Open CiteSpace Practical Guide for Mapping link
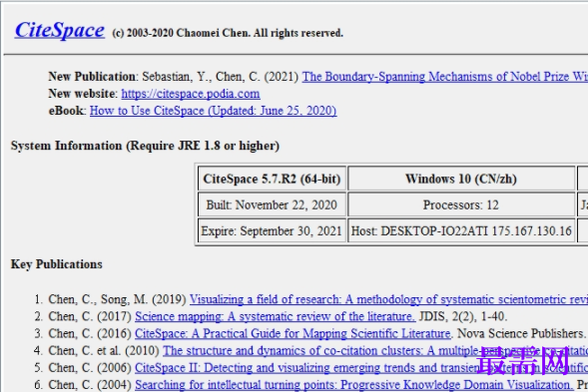 [x=293, y=333]
